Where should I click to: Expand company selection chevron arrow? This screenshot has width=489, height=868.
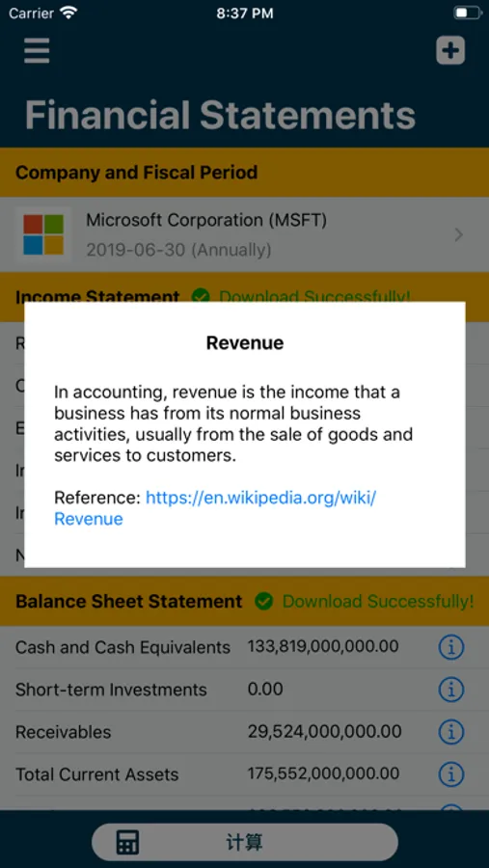[x=458, y=235]
